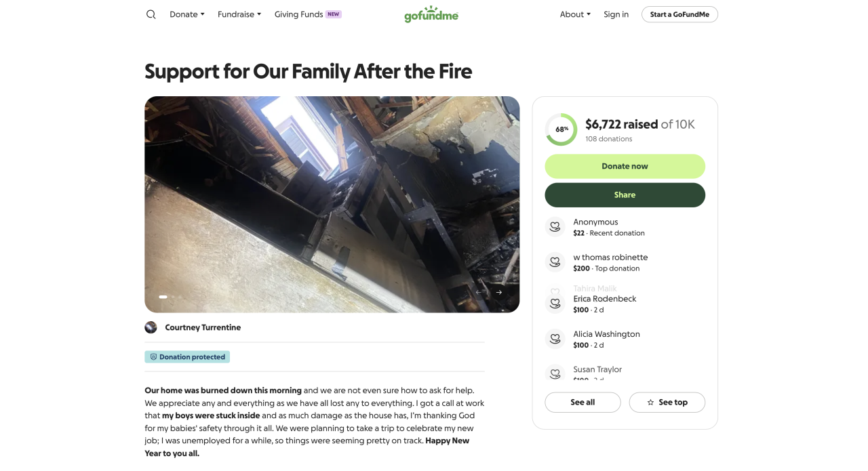This screenshot has width=868, height=471.
Task: Go to the gofundme logo homepage
Action: (431, 14)
